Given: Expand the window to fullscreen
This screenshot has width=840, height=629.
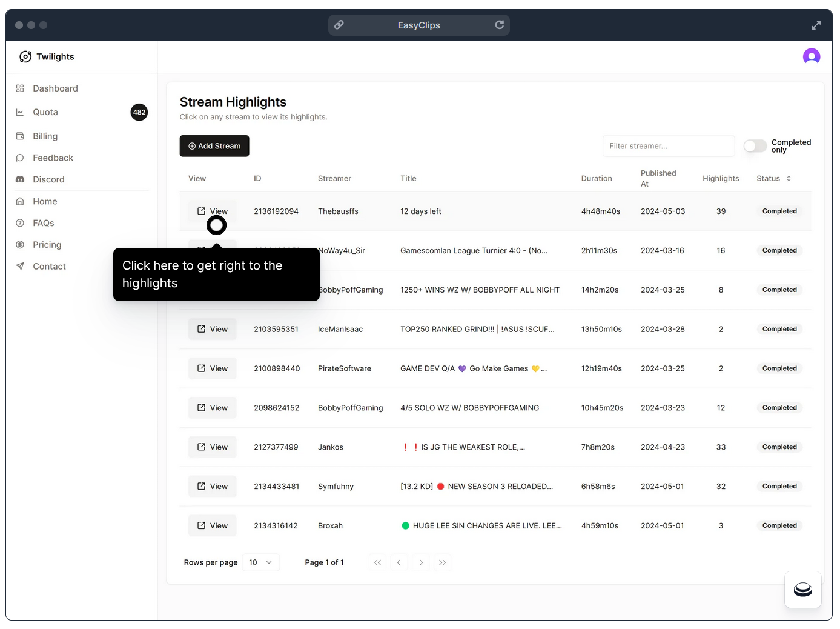Looking at the screenshot, I should [816, 25].
